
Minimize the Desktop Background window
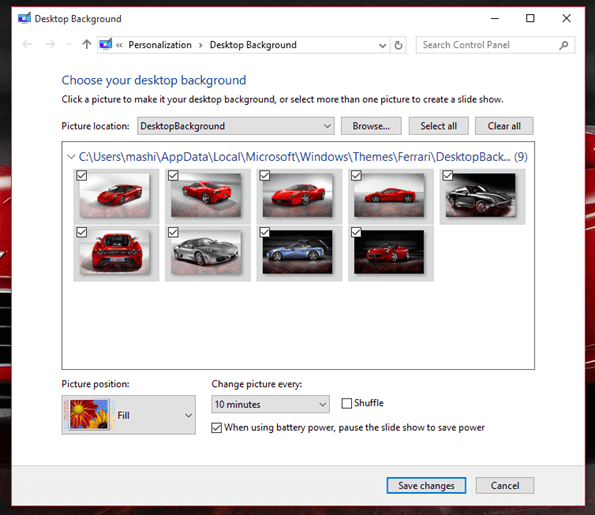[x=495, y=18]
